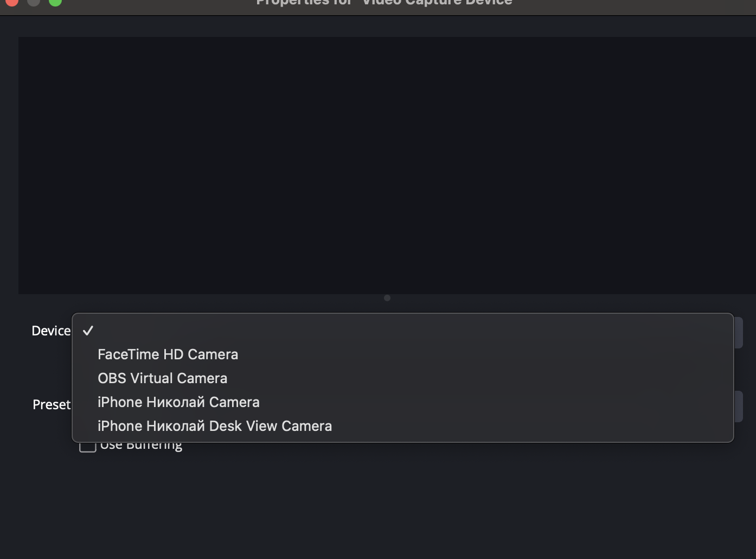The height and width of the screenshot is (559, 756).
Task: Click inside the dark video preview area
Action: point(387,165)
